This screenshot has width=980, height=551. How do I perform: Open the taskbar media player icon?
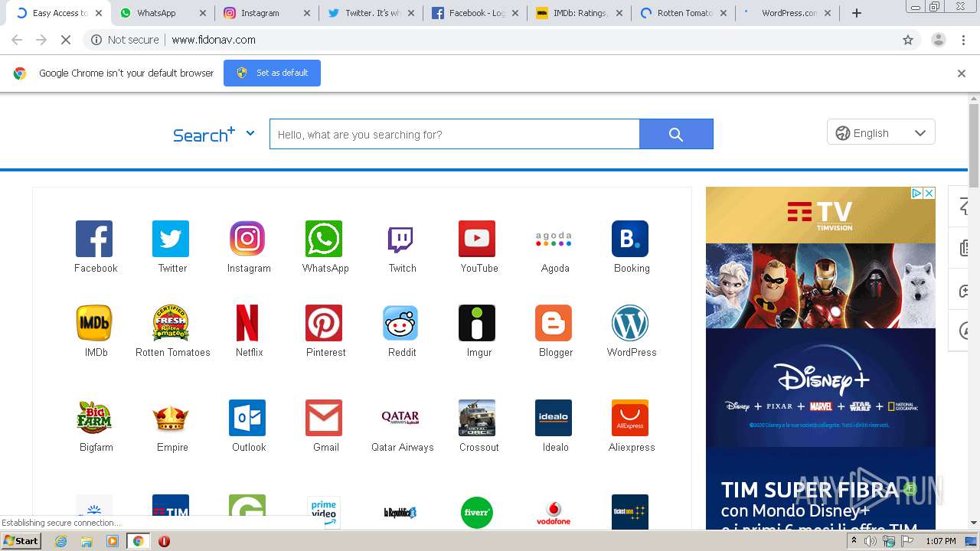click(x=113, y=541)
